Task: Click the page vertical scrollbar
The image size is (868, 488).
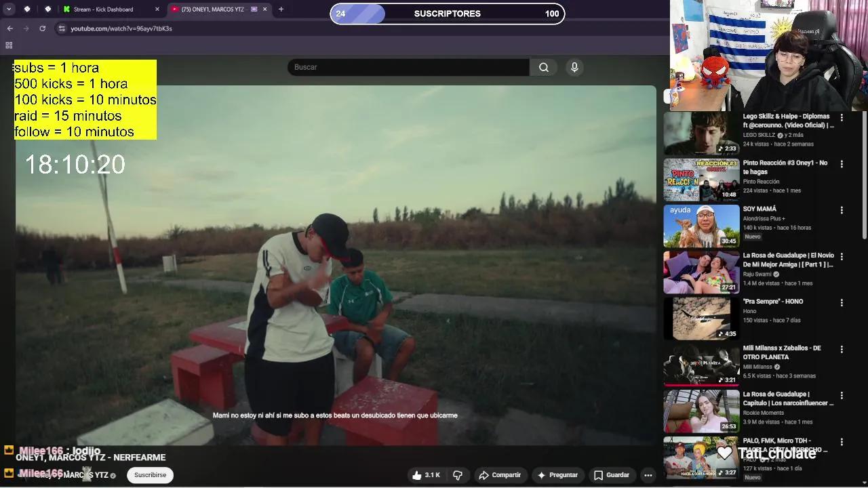Action: 864,176
